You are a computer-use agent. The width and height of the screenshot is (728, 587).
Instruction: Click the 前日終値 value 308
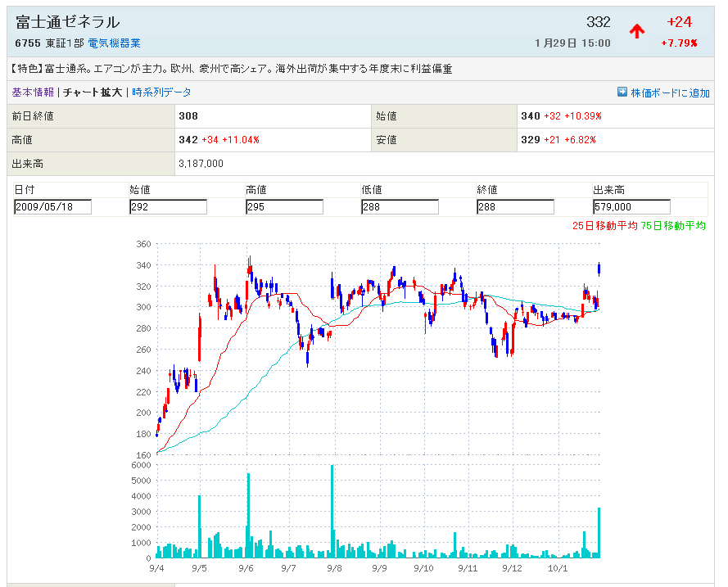click(x=188, y=116)
